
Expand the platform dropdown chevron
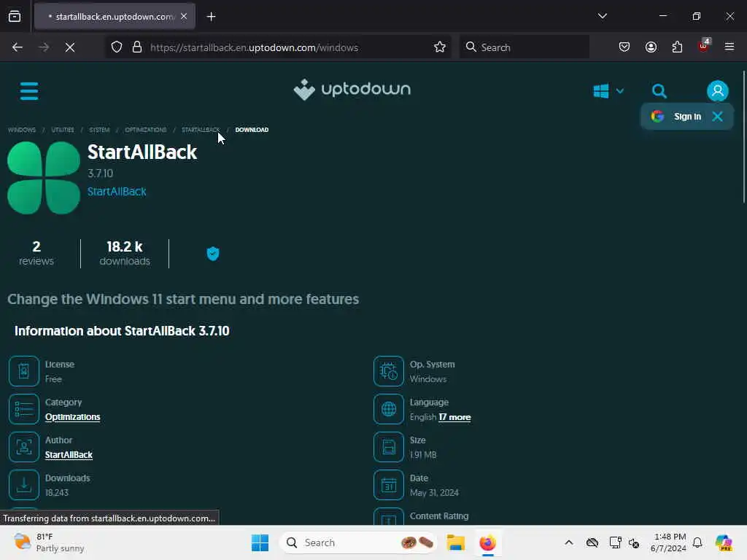pyautogui.click(x=620, y=90)
